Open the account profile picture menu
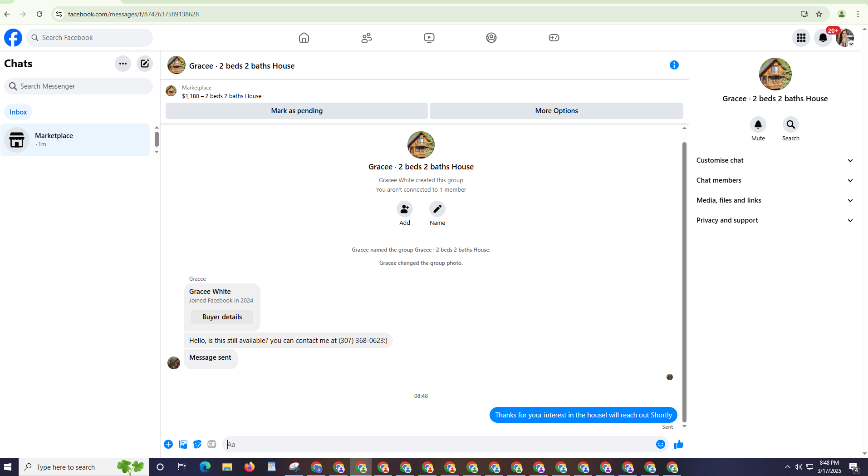The height and width of the screenshot is (476, 868). tap(845, 38)
